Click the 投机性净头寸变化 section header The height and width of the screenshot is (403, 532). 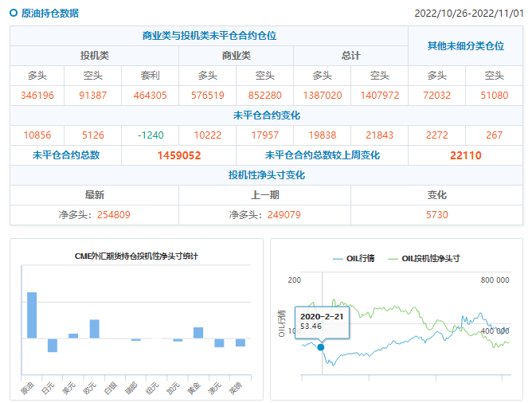pos(266,175)
